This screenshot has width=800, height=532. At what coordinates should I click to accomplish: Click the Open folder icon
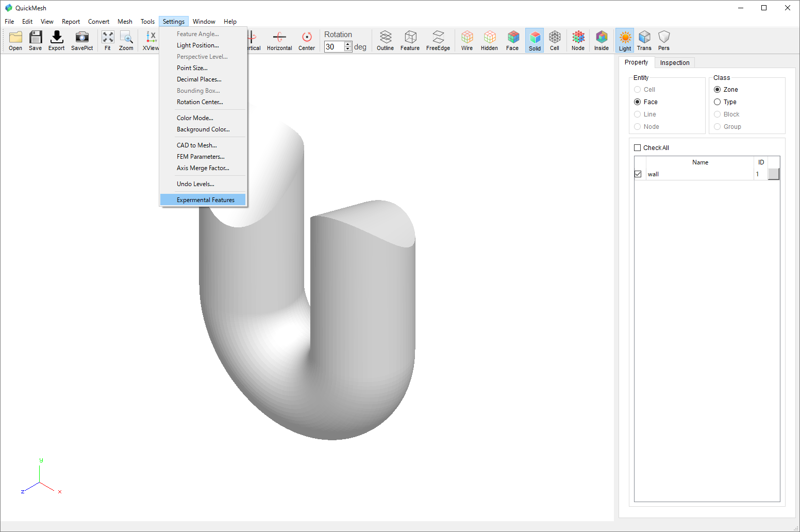point(15,40)
